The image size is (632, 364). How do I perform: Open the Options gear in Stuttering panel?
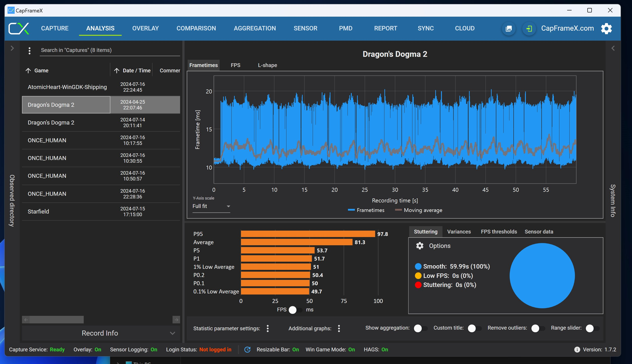(420, 246)
